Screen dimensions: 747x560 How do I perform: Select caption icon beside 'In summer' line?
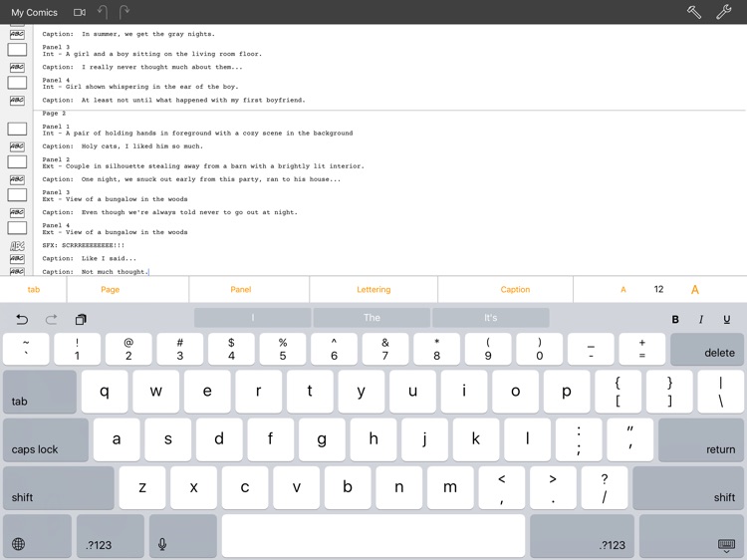(17, 34)
